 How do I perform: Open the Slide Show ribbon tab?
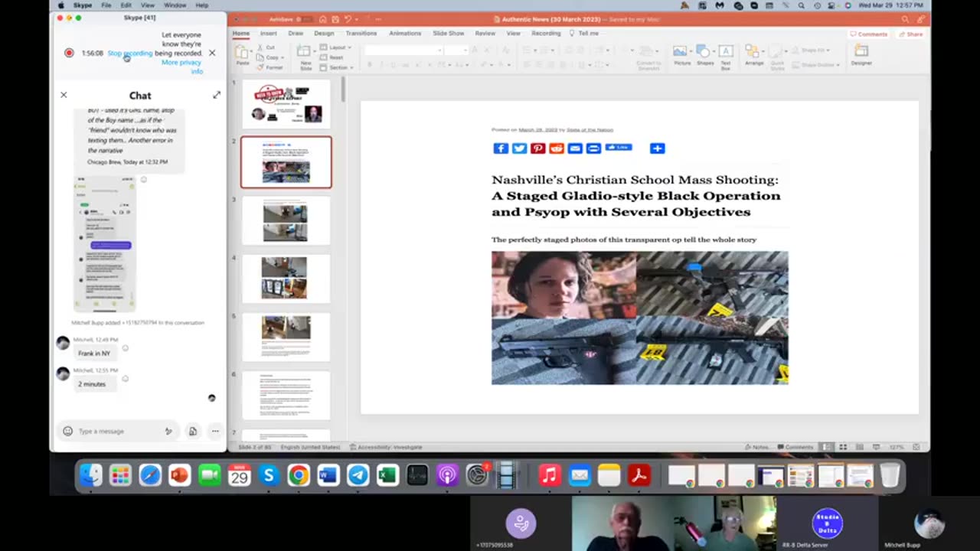[x=449, y=34]
